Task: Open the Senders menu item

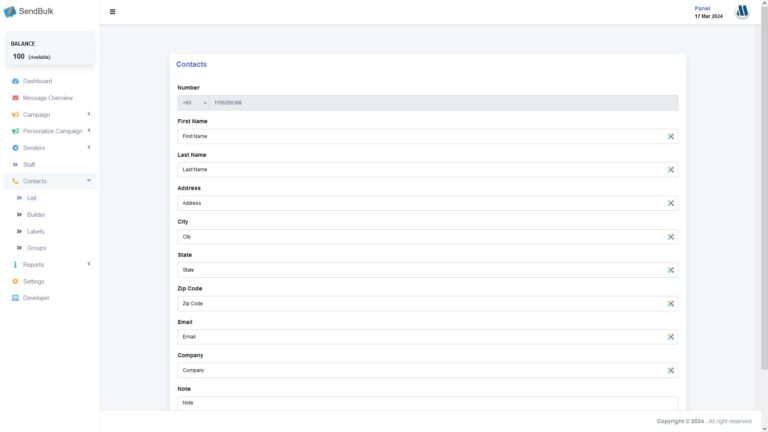Action: (x=34, y=148)
